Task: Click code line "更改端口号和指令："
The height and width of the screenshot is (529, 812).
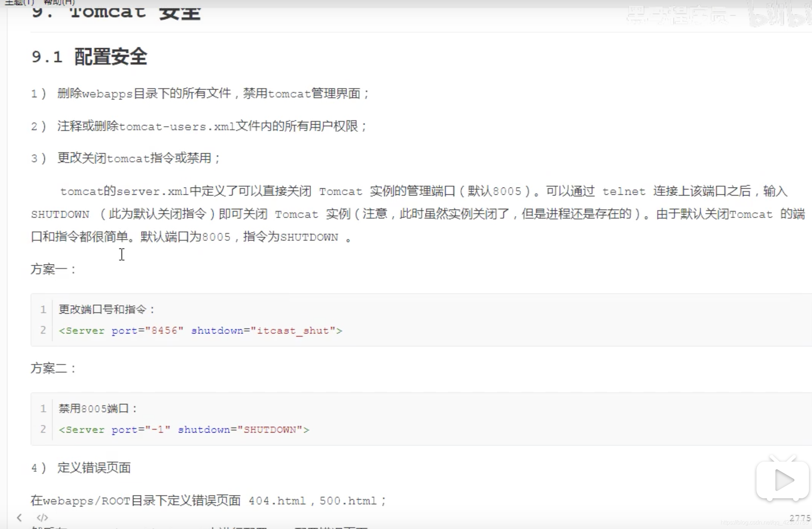Action: (107, 309)
